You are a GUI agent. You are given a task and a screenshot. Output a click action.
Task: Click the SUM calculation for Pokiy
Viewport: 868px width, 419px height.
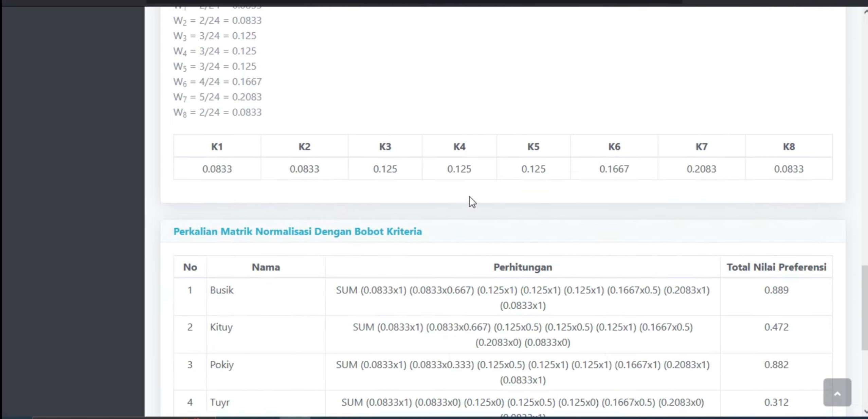[523, 372]
